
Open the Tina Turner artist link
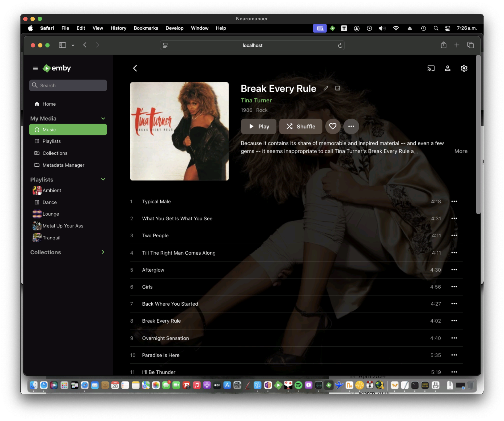click(256, 100)
